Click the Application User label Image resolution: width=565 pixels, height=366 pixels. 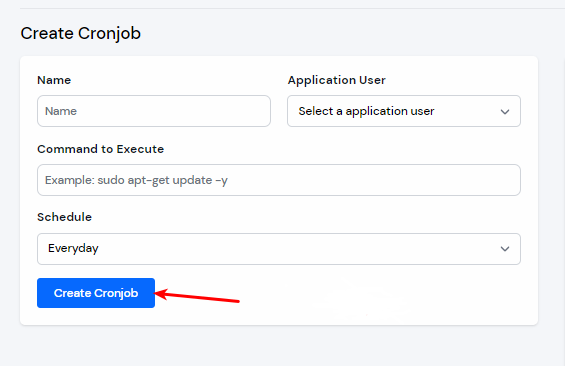click(x=337, y=80)
